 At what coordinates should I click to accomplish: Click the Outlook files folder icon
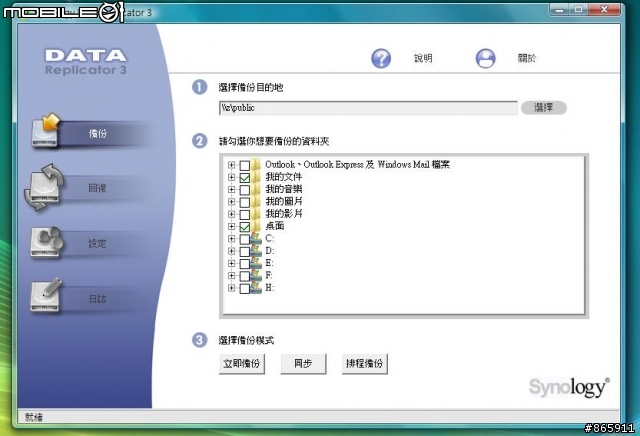coord(256,165)
